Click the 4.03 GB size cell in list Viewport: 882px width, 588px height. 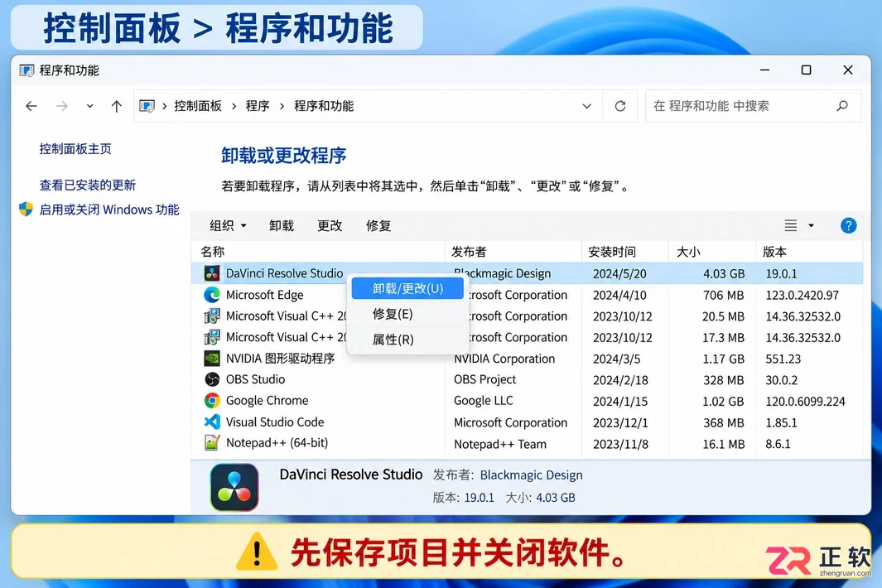[723, 273]
